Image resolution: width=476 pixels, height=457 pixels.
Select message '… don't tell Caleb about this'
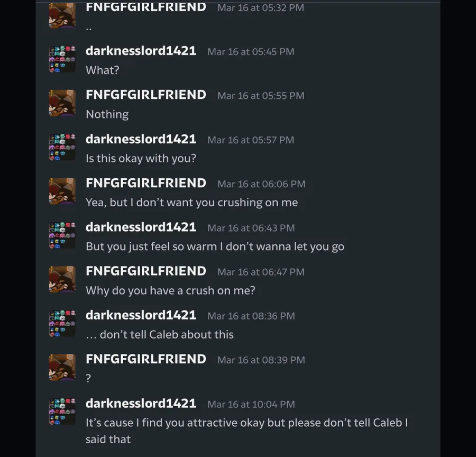tap(160, 335)
